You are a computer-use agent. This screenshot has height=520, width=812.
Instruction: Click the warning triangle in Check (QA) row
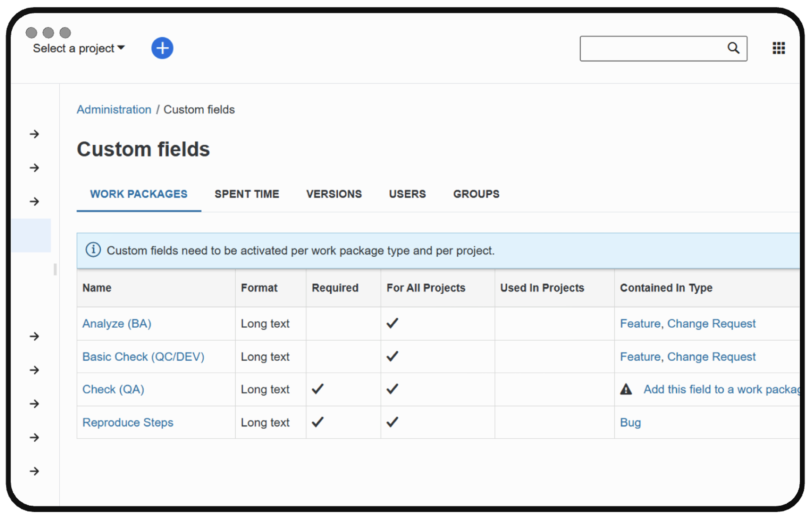(626, 389)
